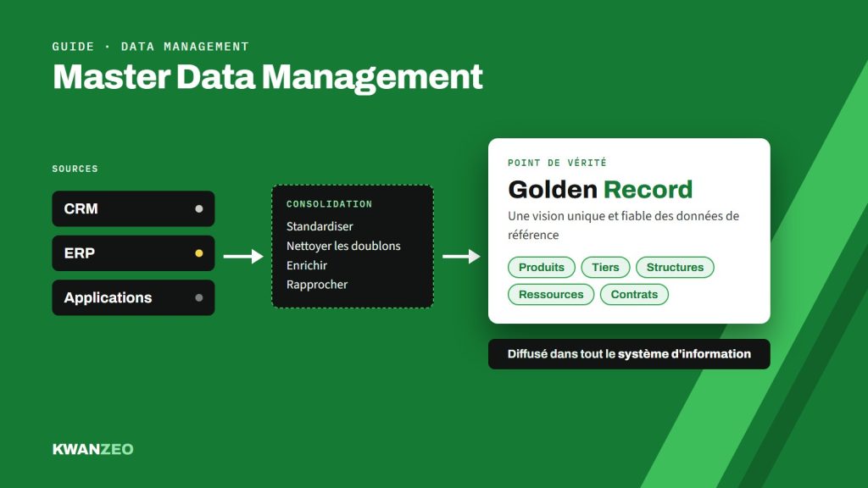Click the CRM source card

coord(133,208)
